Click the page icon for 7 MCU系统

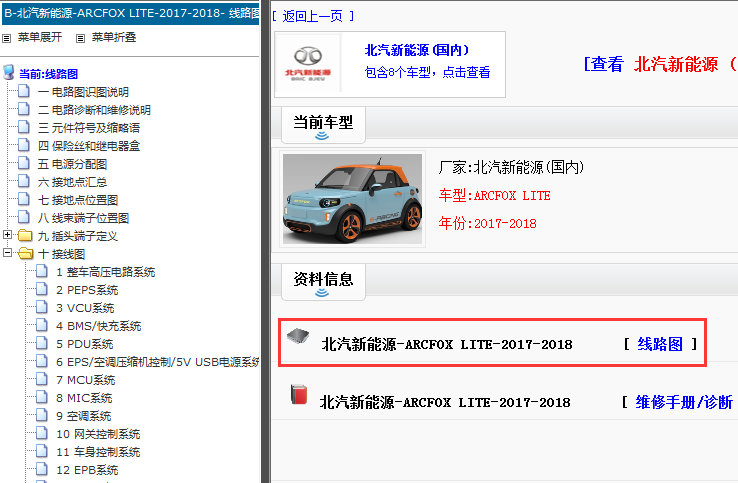(42, 379)
